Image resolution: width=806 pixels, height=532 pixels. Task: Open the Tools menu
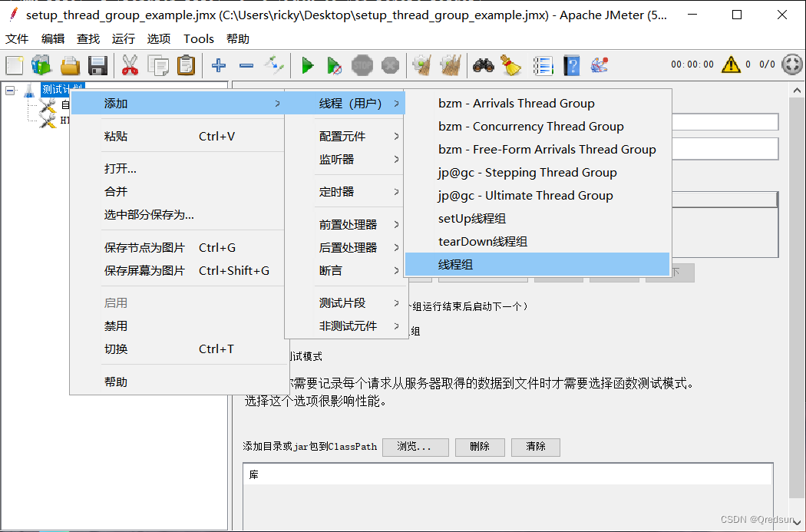coord(198,39)
